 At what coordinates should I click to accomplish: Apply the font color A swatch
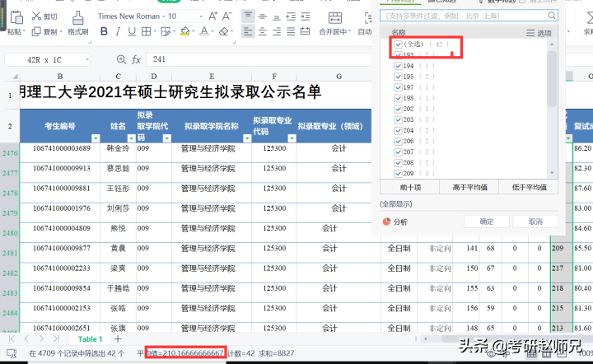(x=204, y=31)
